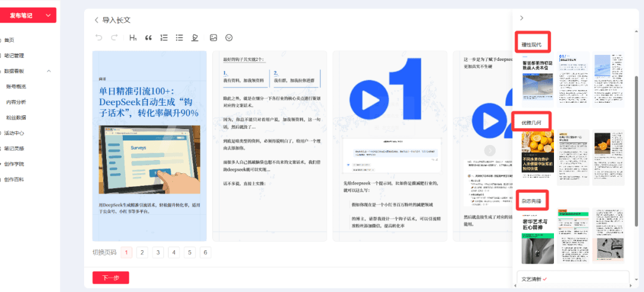
Task: Switch to page 6 in pagination
Action: pos(205,252)
